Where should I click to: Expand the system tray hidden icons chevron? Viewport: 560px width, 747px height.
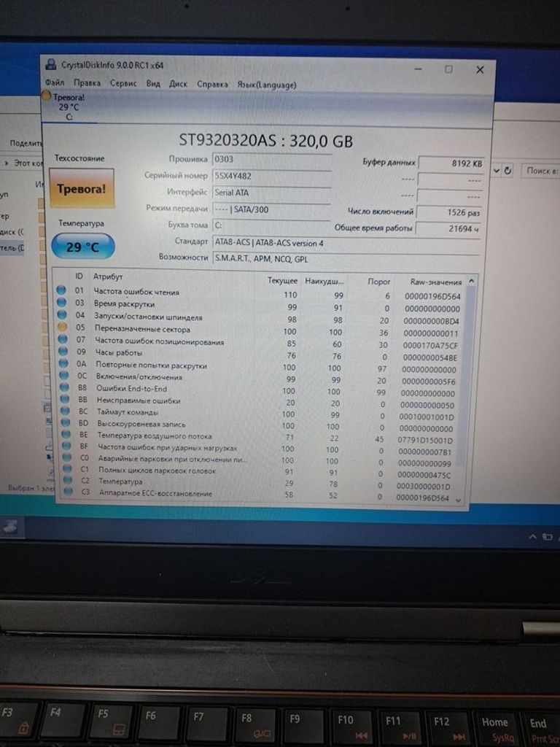(x=532, y=536)
